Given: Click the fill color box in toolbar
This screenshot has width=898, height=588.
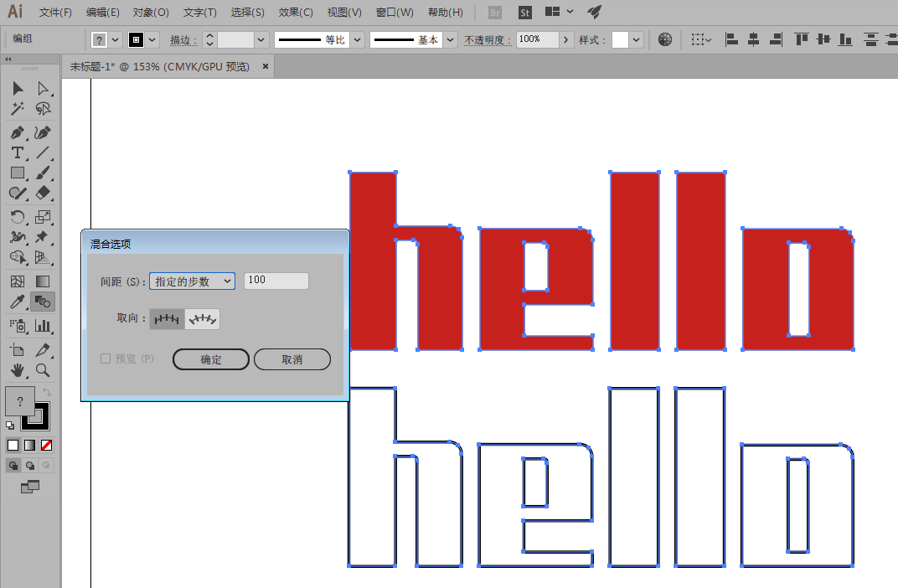Looking at the screenshot, I should 20,400.
